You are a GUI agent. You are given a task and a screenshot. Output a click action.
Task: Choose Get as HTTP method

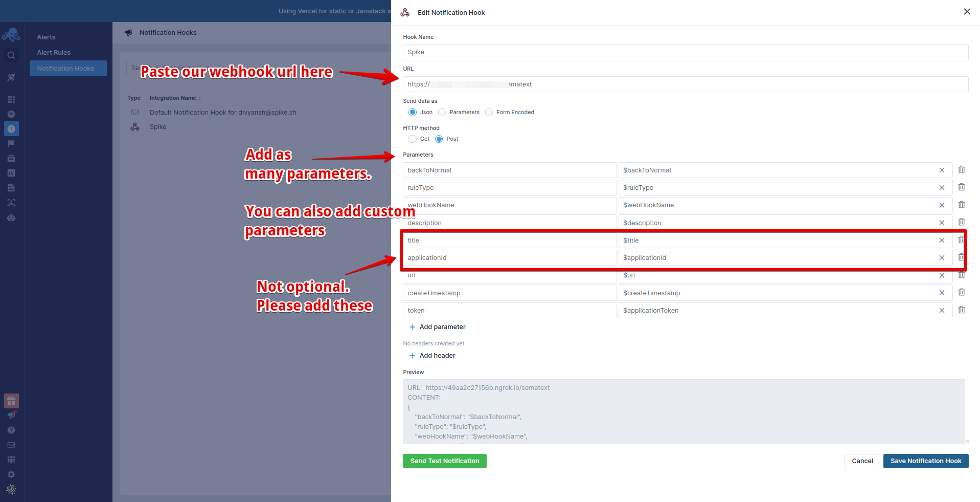(x=413, y=139)
